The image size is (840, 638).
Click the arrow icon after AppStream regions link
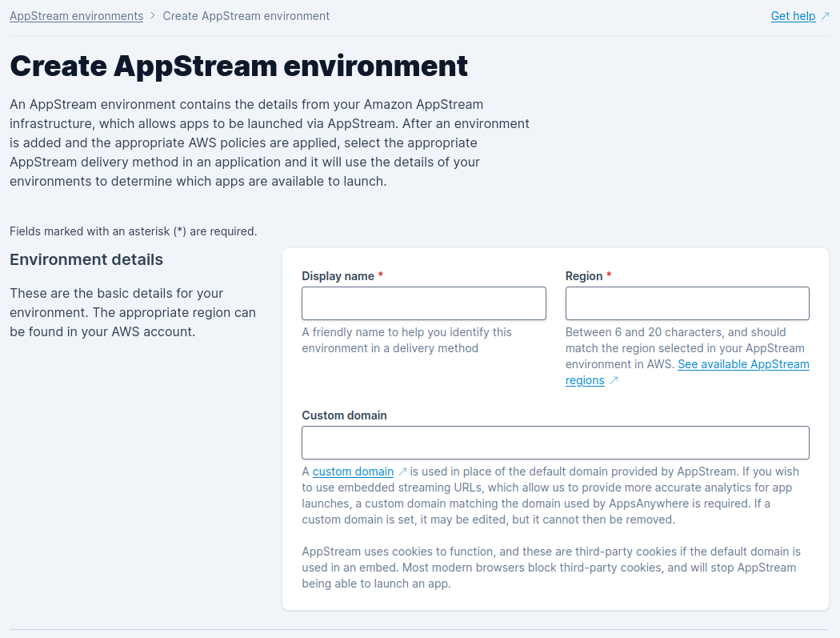(x=614, y=381)
